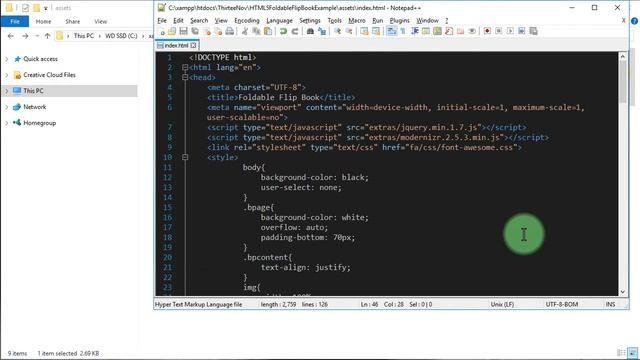Image resolution: width=640 pixels, height=360 pixels.
Task: Expand the This PC tree node
Action: (7, 91)
